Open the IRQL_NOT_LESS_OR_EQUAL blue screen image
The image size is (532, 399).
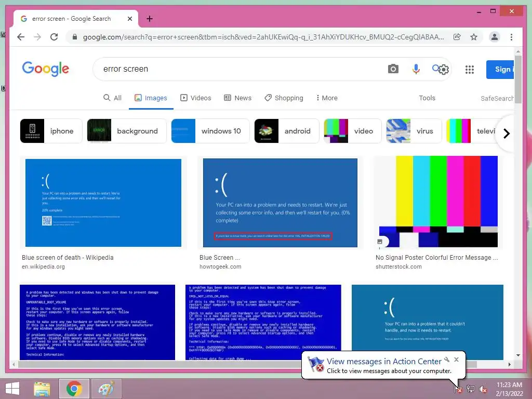point(263,322)
